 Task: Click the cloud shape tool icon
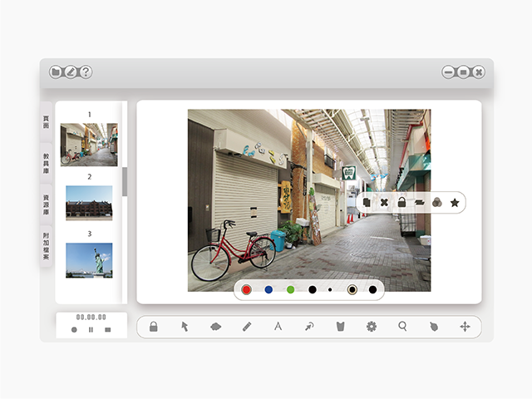(x=215, y=327)
